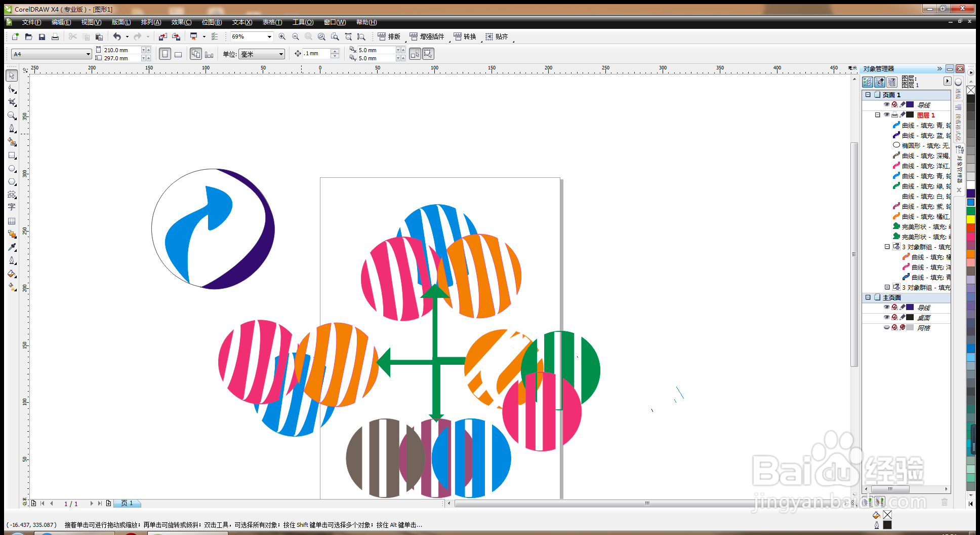The image size is (980, 535).
Task: Select the Text tool
Action: (x=12, y=207)
